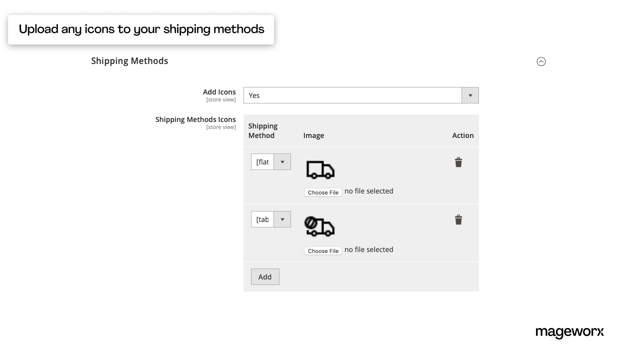Click the Mageworx logo

coord(569,332)
